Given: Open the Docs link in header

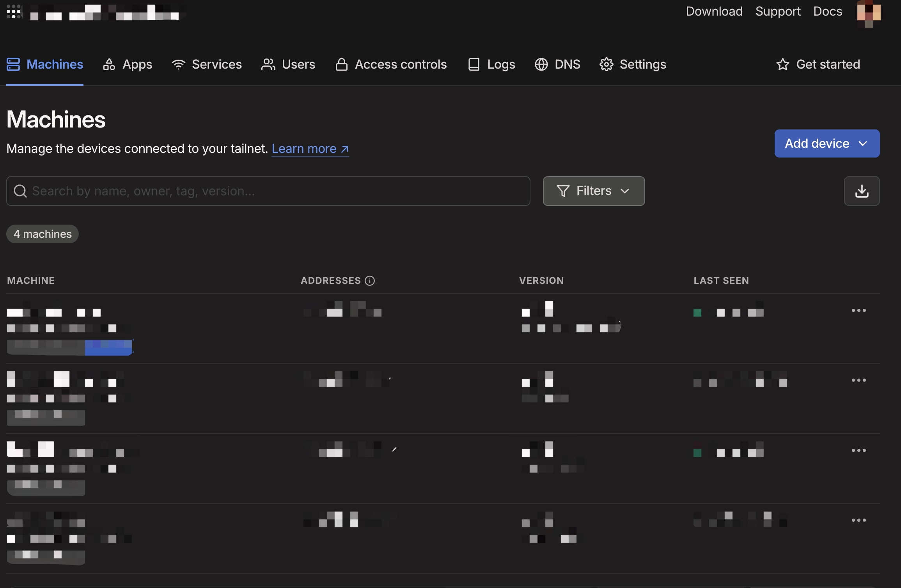Looking at the screenshot, I should pyautogui.click(x=827, y=11).
